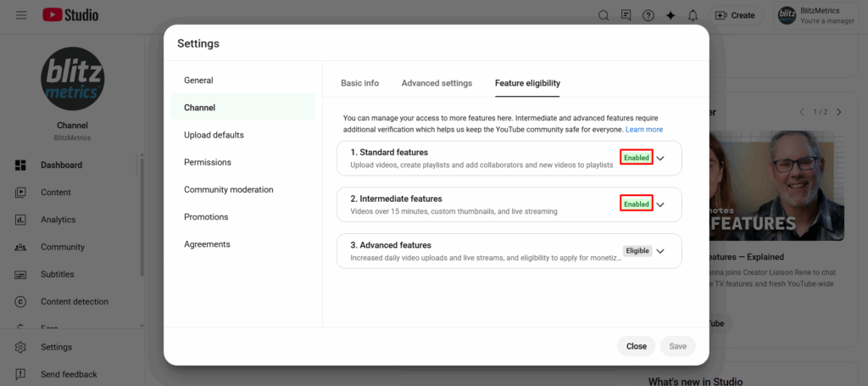Switch to the Basic info tab
Image resolution: width=868 pixels, height=386 pixels.
(x=359, y=83)
